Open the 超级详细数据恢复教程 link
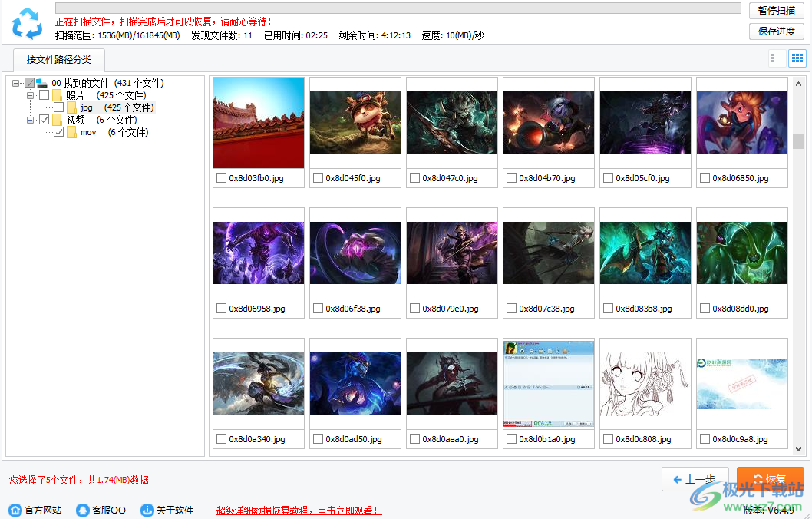 click(299, 511)
